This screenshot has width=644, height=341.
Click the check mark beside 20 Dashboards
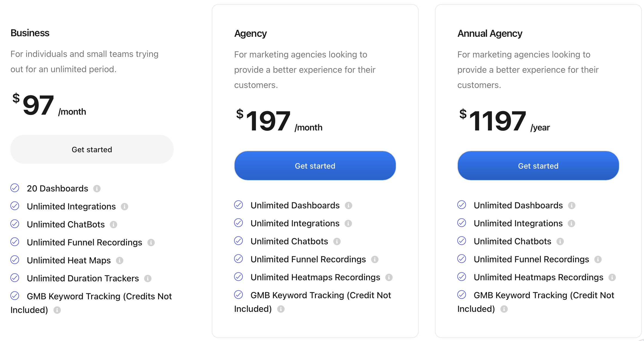[x=15, y=188]
